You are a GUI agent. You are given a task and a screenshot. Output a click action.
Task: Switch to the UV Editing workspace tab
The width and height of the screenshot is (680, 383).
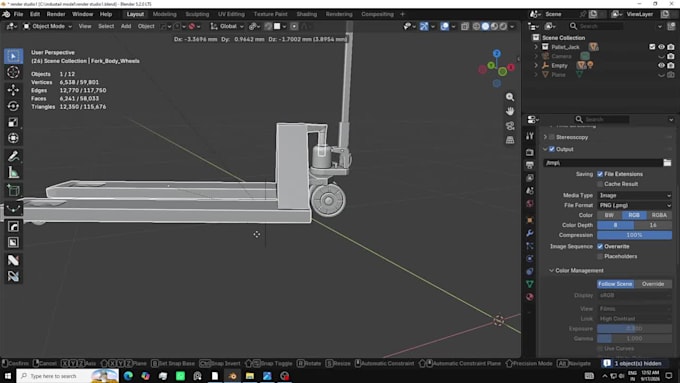[x=231, y=14]
